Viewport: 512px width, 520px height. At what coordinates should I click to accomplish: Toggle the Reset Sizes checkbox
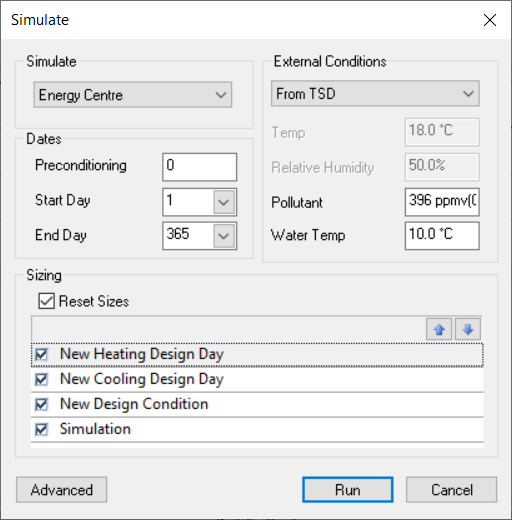(x=46, y=301)
